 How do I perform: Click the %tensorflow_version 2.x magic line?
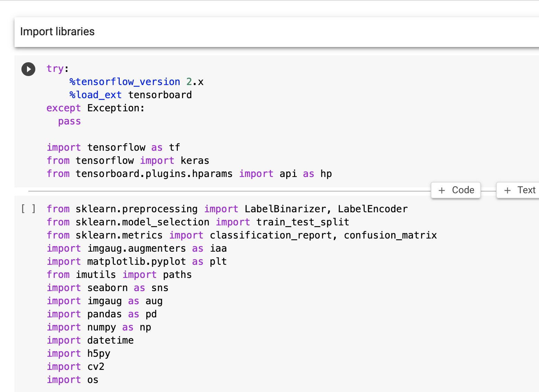pos(136,82)
